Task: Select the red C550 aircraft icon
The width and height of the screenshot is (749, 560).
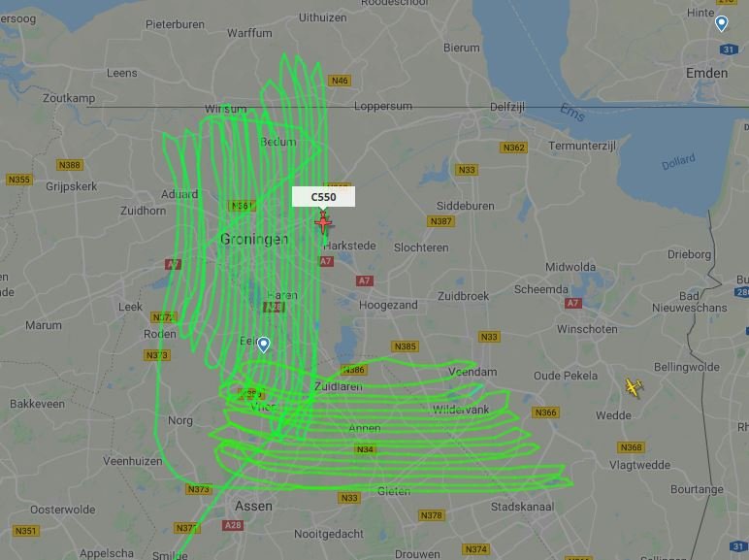Action: 324,222
